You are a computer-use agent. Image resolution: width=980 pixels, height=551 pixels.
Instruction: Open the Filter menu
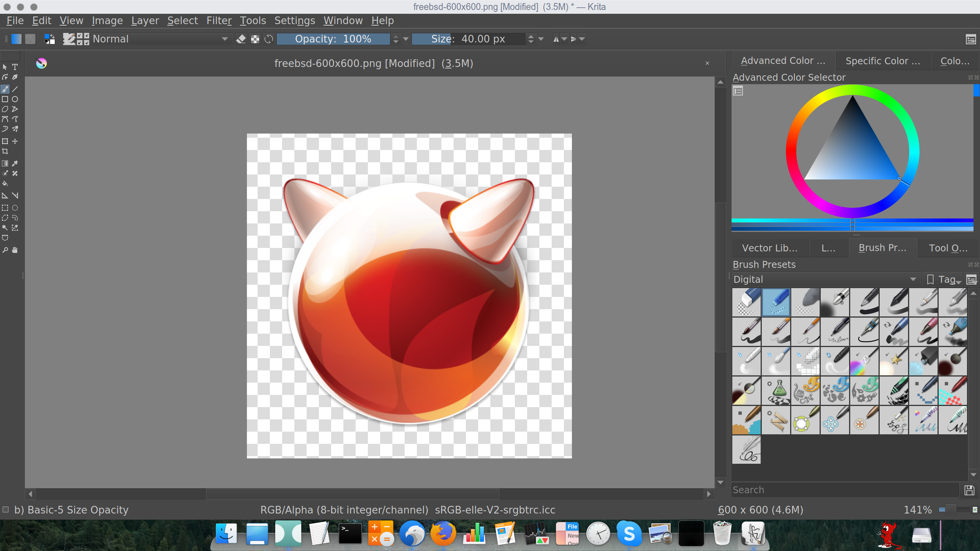coord(219,21)
